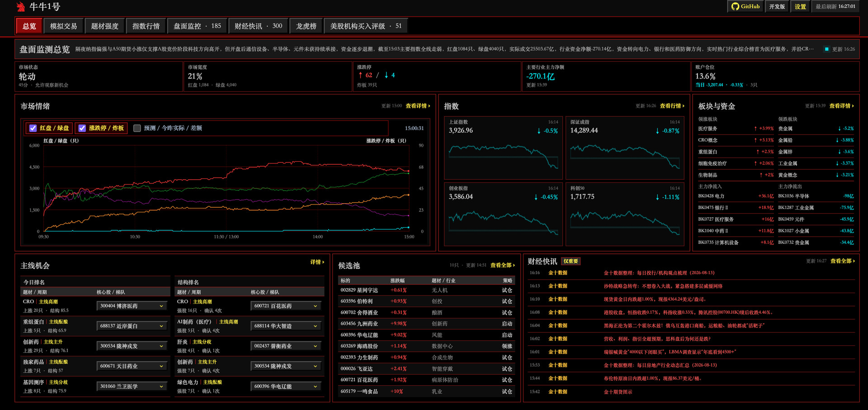
Task: Select 605179 一鸣食品 row in 候选池
Action: (426, 391)
